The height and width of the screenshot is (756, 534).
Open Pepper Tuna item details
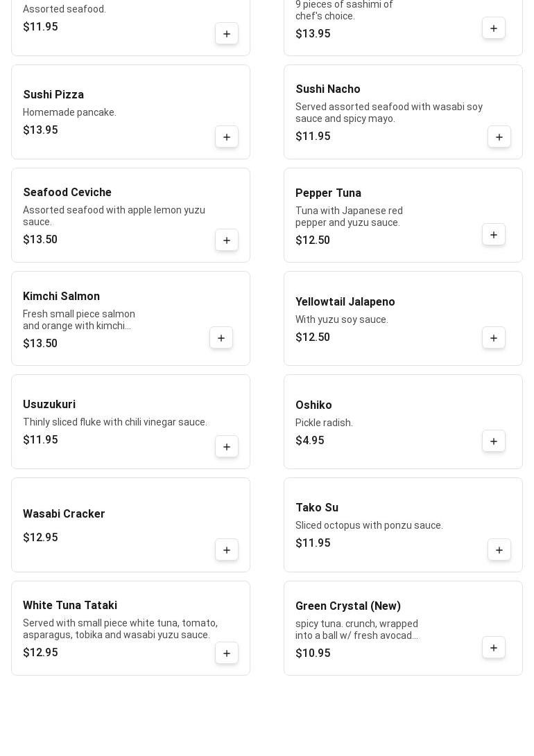click(328, 193)
